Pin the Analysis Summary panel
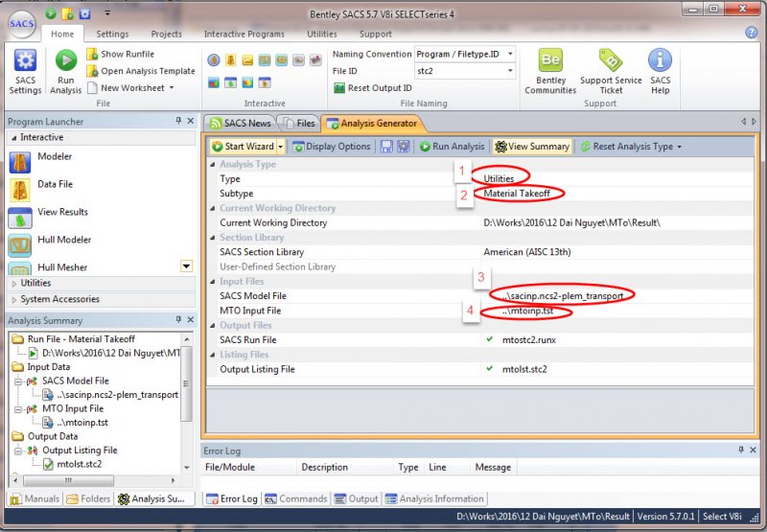This screenshot has width=767, height=532. point(178,319)
